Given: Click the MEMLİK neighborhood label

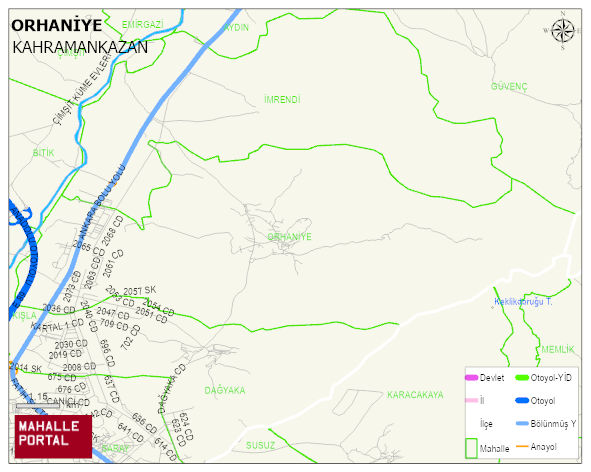Looking at the screenshot, I should (558, 349).
